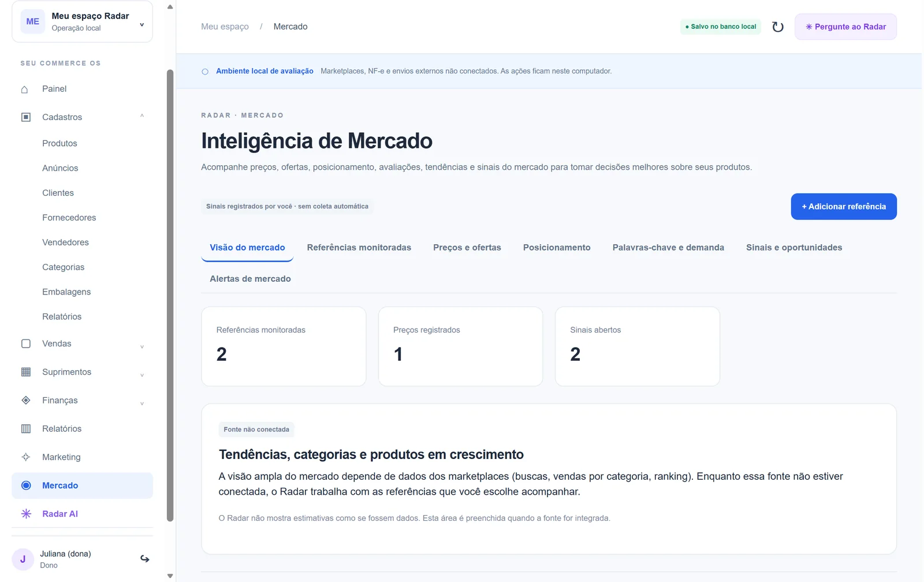Collapse the Cadastros section chevron

tap(142, 116)
